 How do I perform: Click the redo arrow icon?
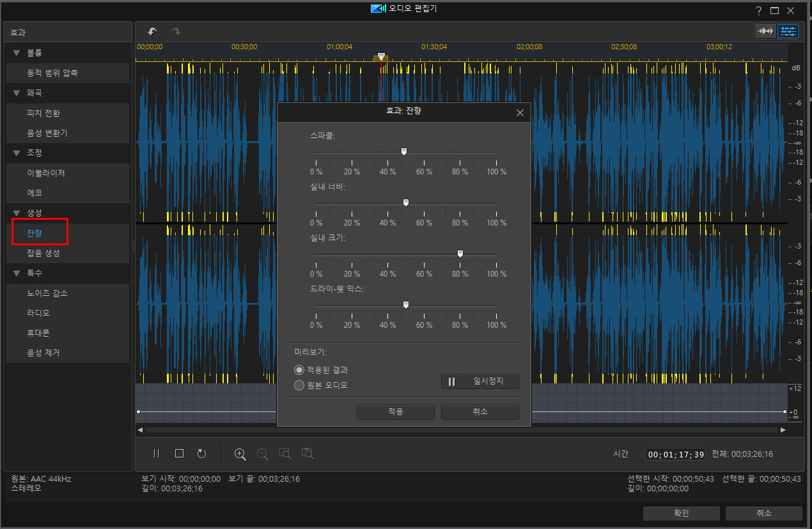tap(176, 31)
